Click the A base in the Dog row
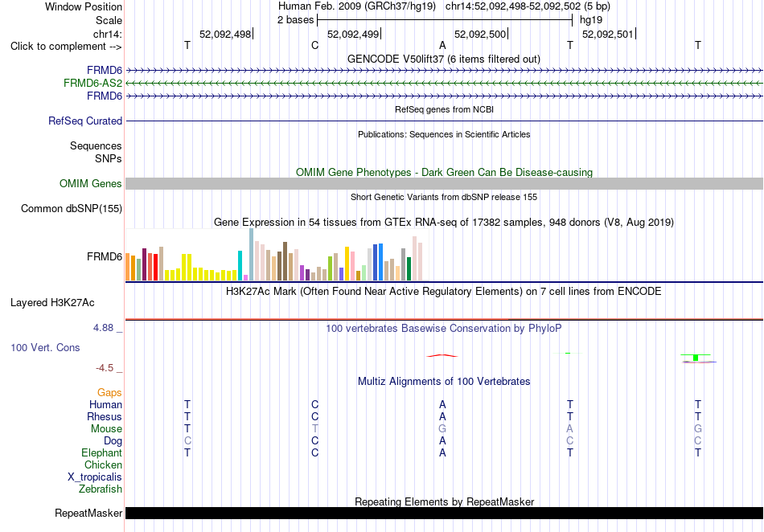Viewport: 764px width, 532px height. pyautogui.click(x=442, y=440)
